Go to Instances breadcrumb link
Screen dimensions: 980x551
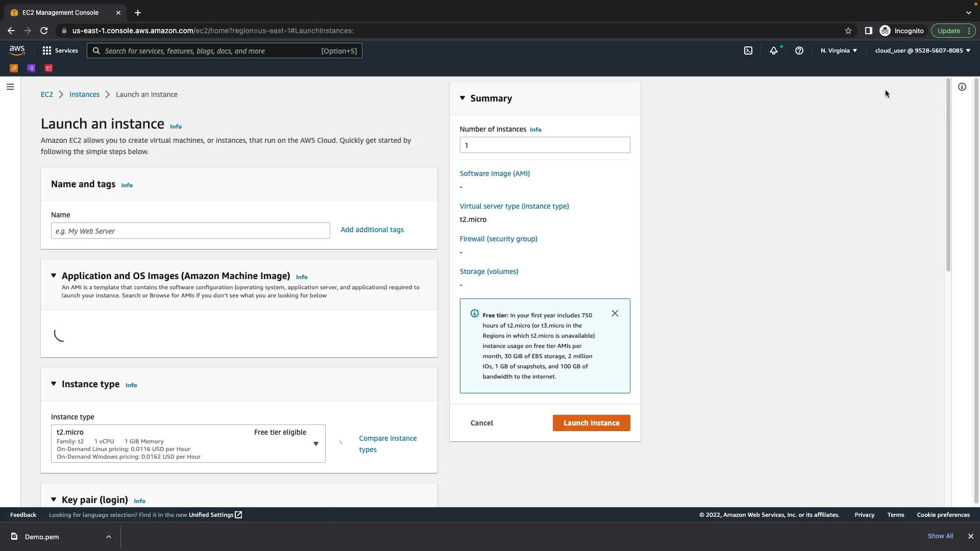(x=84, y=94)
